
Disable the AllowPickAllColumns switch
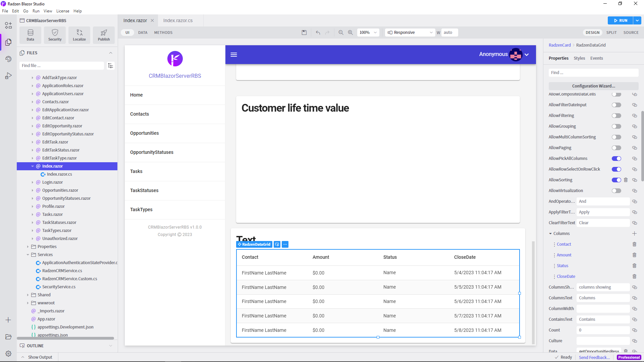coord(616,159)
